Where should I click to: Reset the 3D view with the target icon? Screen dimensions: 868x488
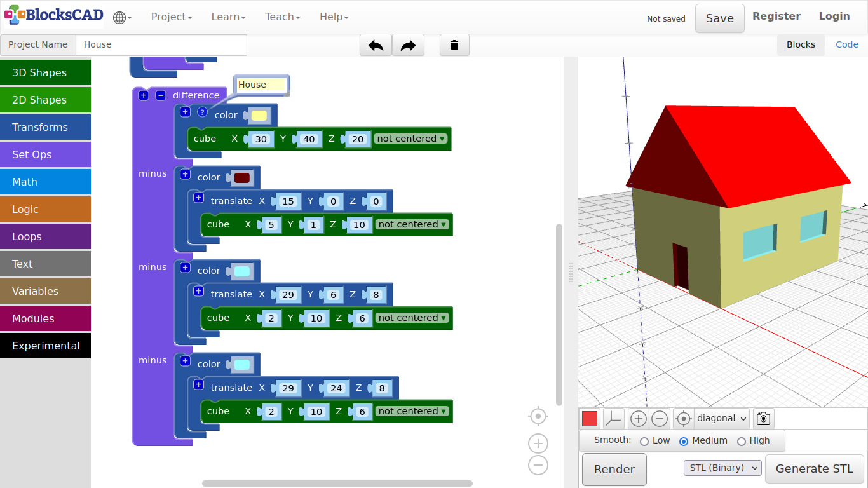(x=683, y=419)
